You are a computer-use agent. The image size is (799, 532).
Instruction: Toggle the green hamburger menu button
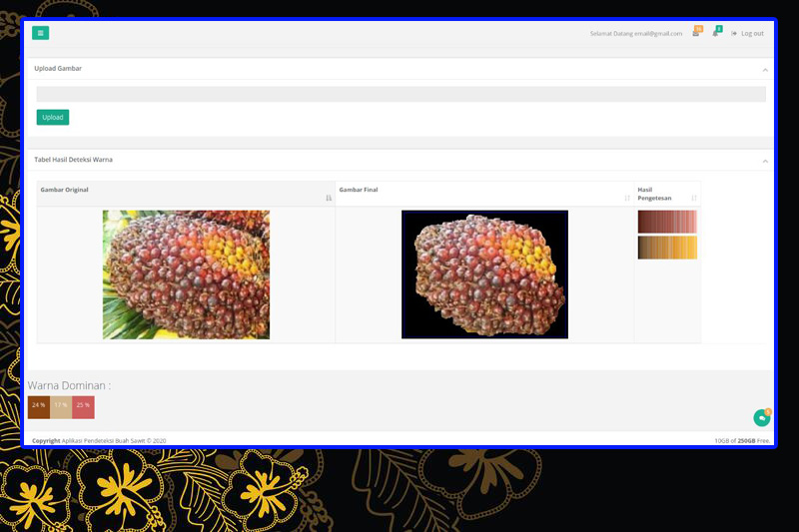tap(40, 33)
